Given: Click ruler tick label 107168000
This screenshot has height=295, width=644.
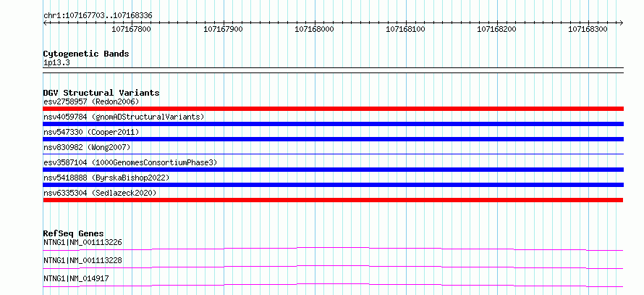Looking at the screenshot, I should pos(314,29).
